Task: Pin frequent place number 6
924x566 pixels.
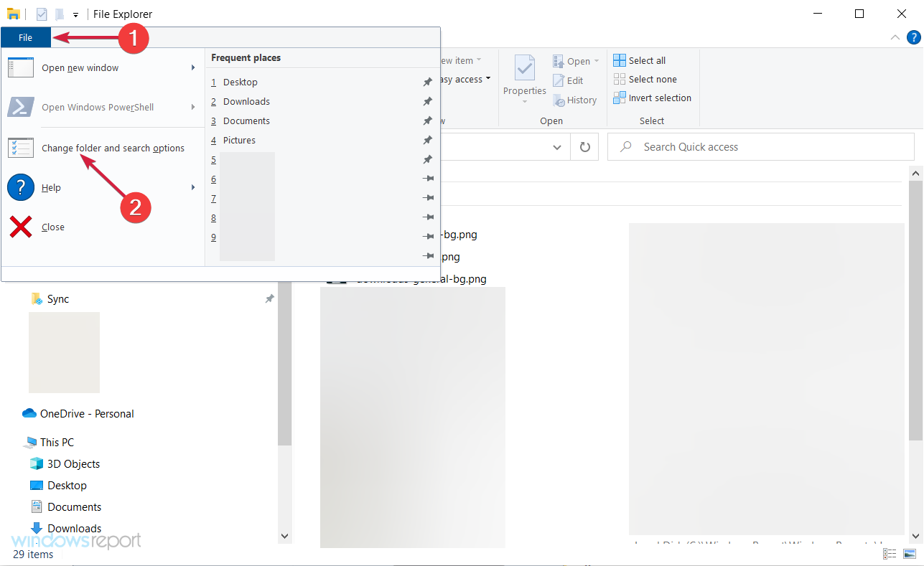Action: pos(428,179)
